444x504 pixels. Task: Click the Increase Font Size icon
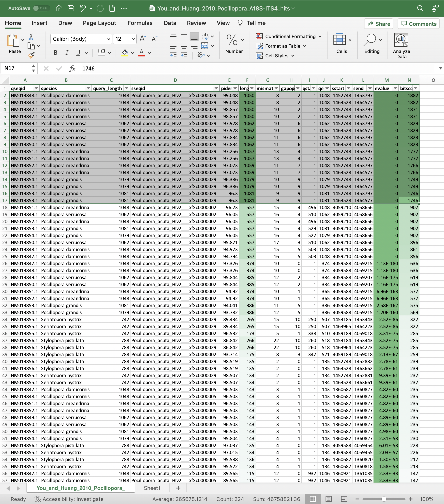143,39
